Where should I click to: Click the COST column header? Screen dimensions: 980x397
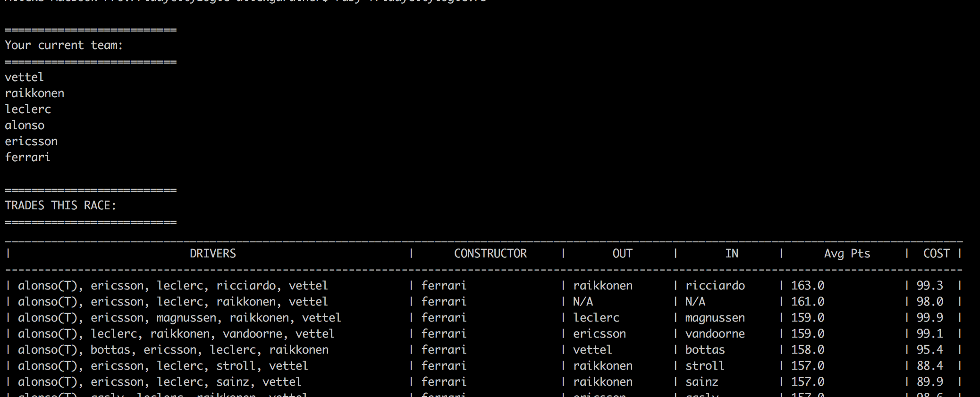click(937, 254)
